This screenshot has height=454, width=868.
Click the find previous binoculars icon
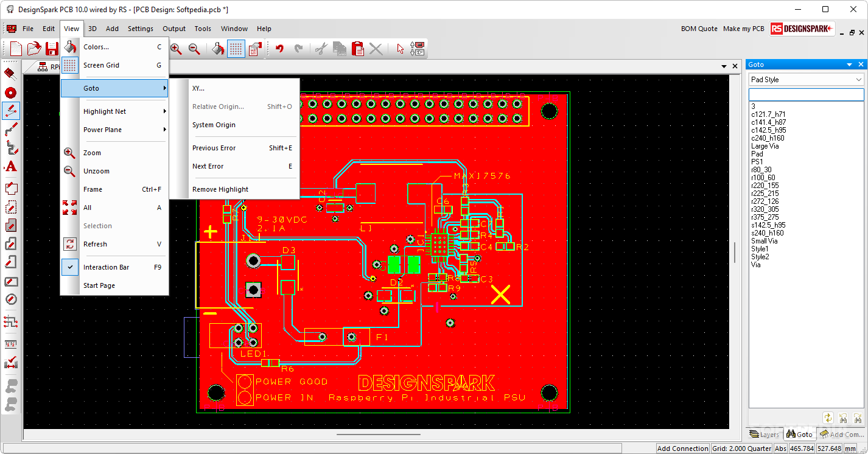[x=843, y=418]
